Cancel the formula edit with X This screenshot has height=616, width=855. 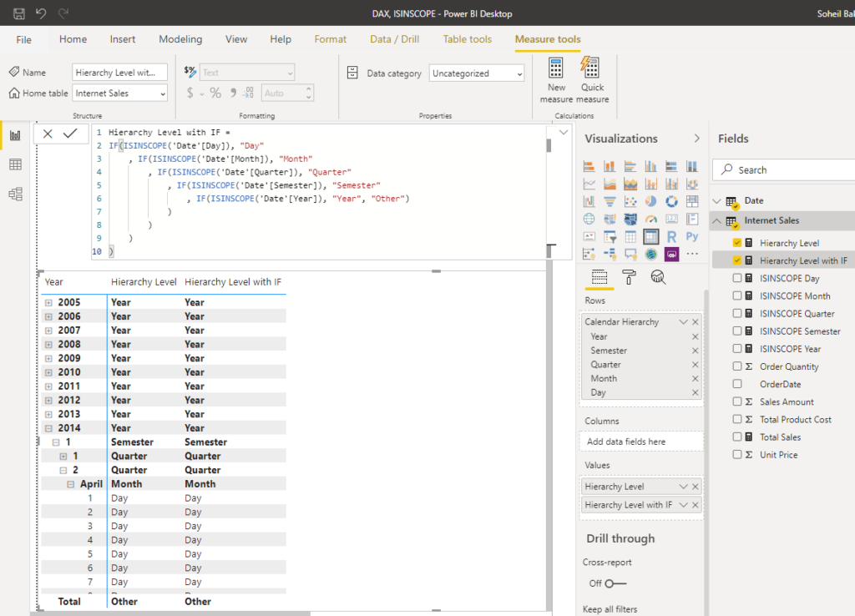(x=48, y=134)
